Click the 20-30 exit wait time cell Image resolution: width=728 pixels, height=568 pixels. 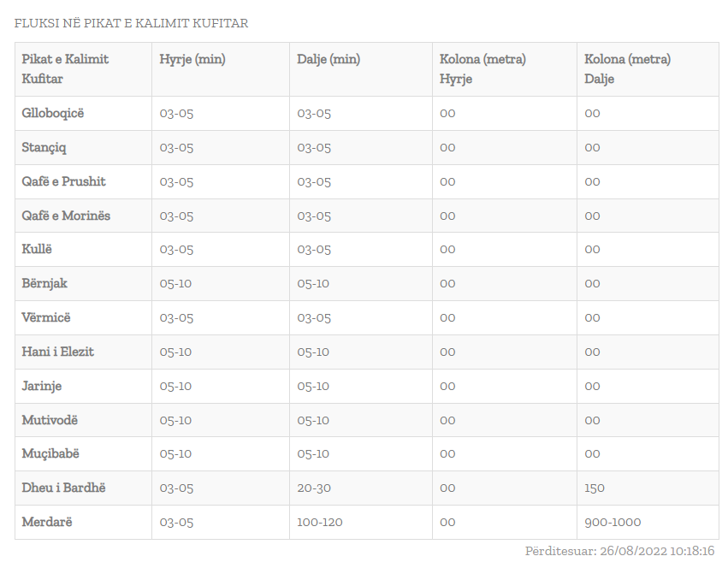pos(314,488)
